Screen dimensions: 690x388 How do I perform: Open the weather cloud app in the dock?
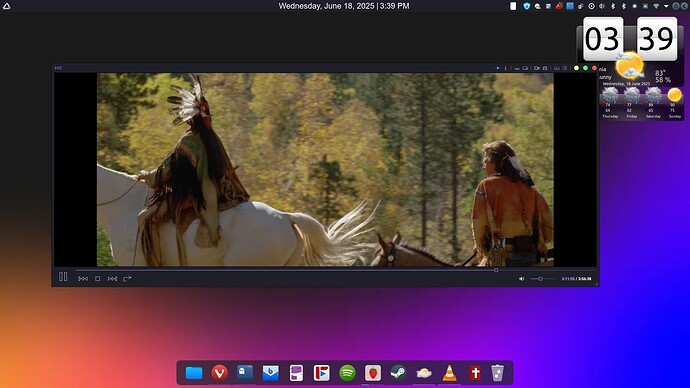click(424, 373)
